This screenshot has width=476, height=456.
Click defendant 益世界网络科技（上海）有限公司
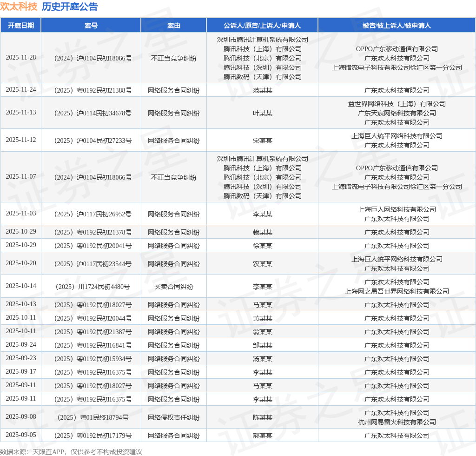coord(397,104)
